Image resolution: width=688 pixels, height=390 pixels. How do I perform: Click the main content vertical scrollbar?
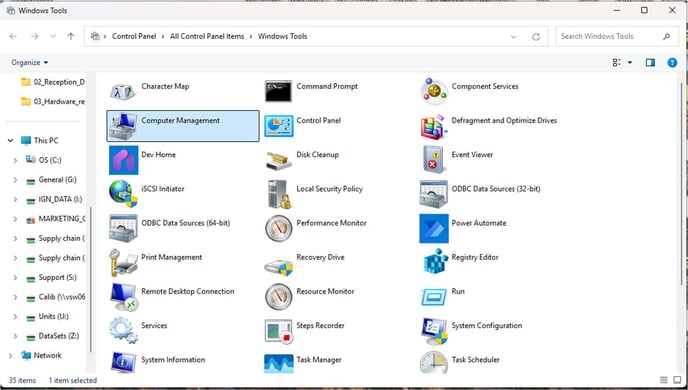pos(682,184)
